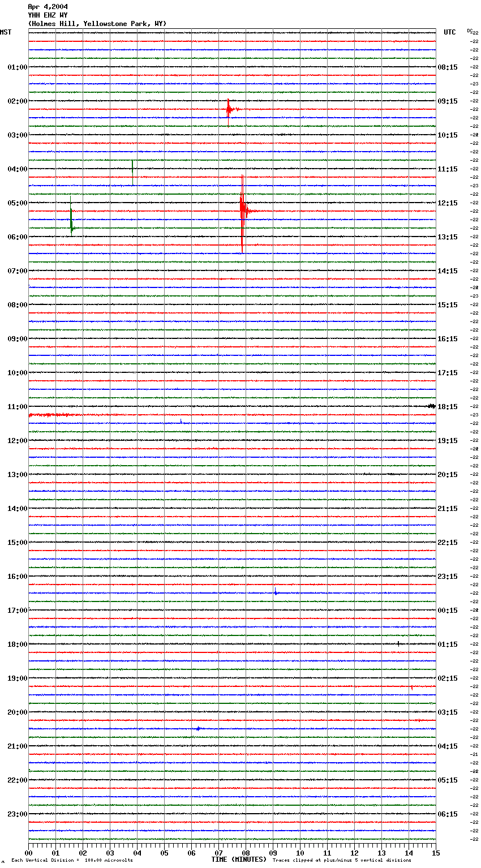This screenshot has height=868, width=481.
Task: Click the 13:15 UTC time label
Action: point(448,237)
